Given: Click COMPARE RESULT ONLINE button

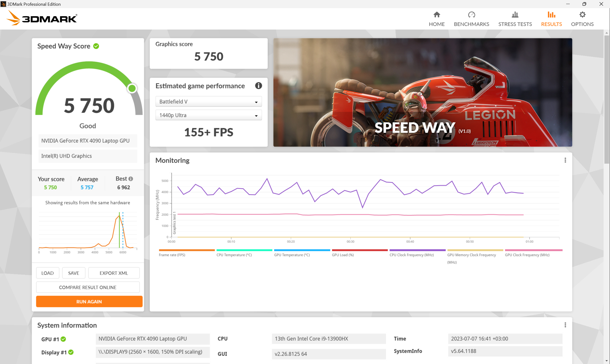Looking at the screenshot, I should (x=88, y=287).
